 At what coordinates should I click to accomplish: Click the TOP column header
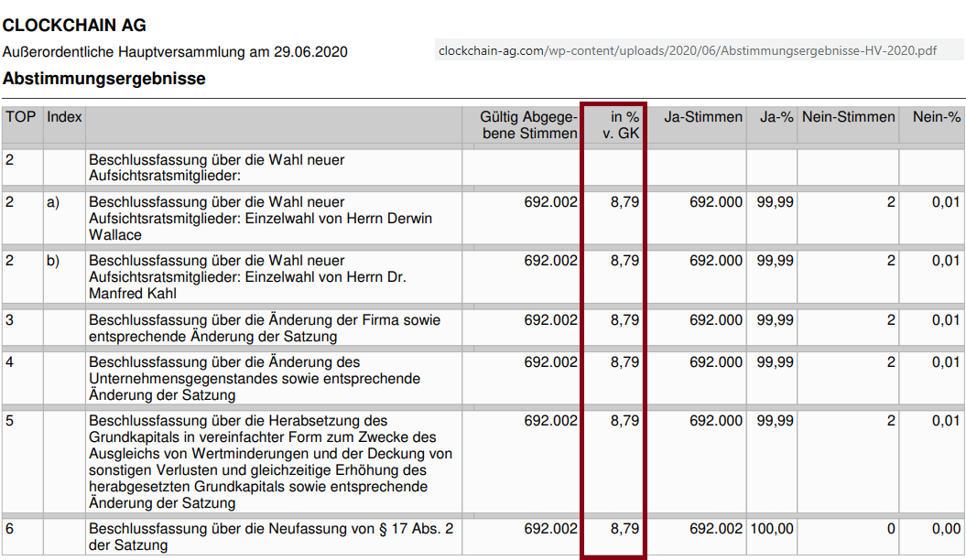21,117
